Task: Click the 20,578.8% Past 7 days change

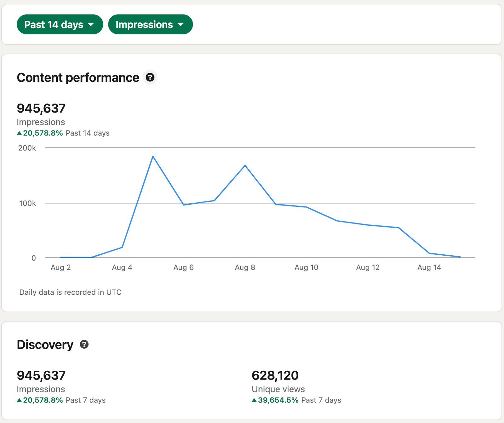Action: pyautogui.click(x=61, y=400)
